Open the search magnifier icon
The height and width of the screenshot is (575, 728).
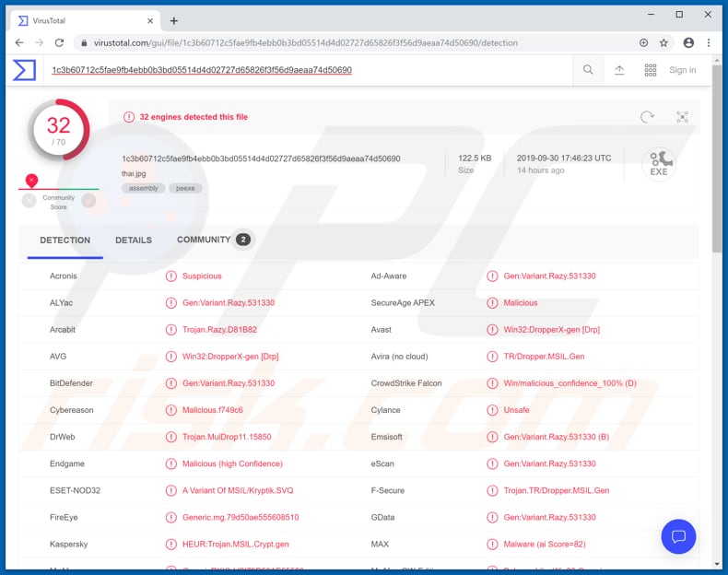point(588,70)
